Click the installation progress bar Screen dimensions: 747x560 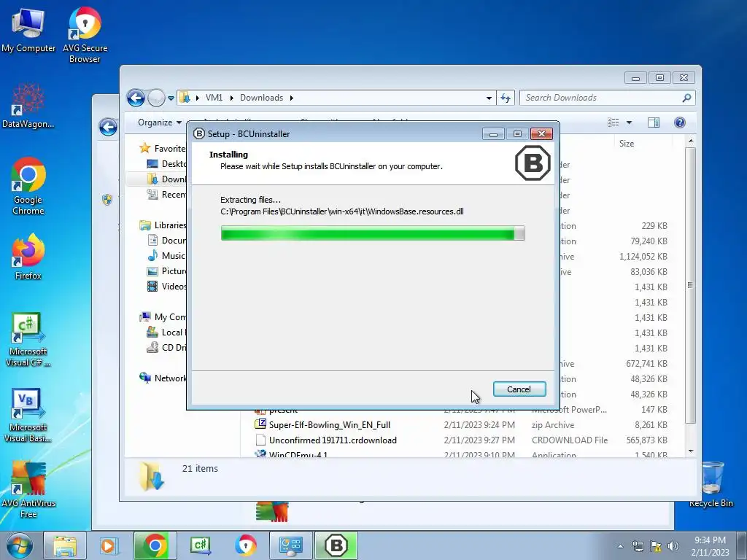coord(373,233)
